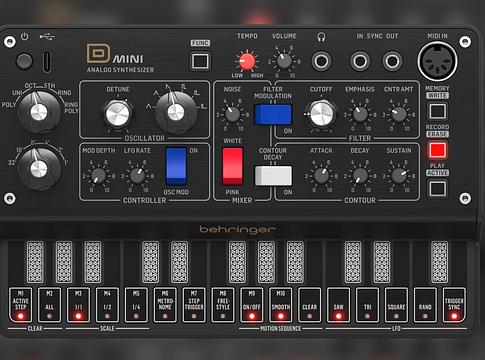The width and height of the screenshot is (485, 360).
Task: Toggle the white Contour Decay switch
Action: tap(273, 176)
